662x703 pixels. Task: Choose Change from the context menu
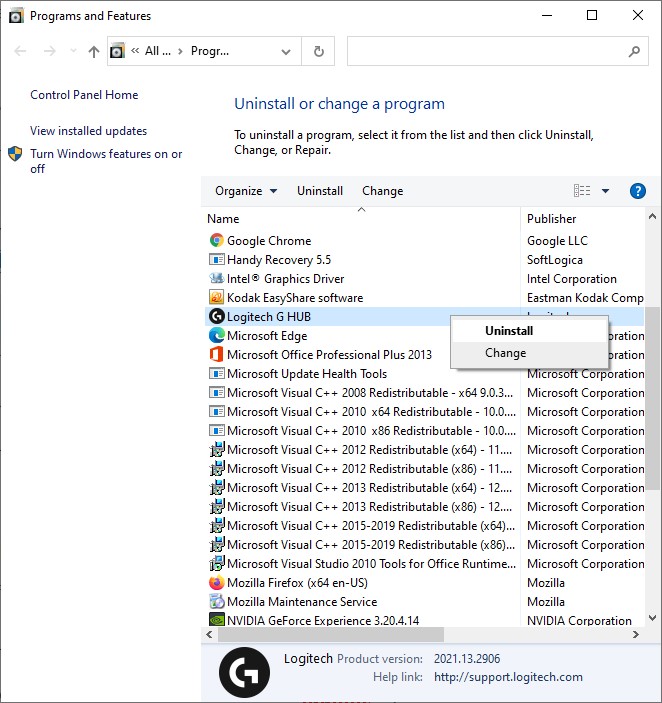click(529, 353)
